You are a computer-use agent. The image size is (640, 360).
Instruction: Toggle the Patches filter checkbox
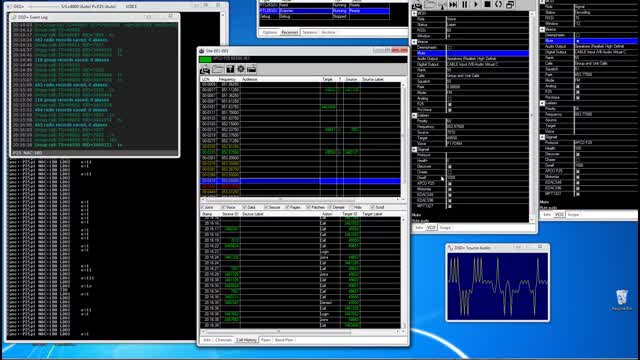click(x=309, y=207)
